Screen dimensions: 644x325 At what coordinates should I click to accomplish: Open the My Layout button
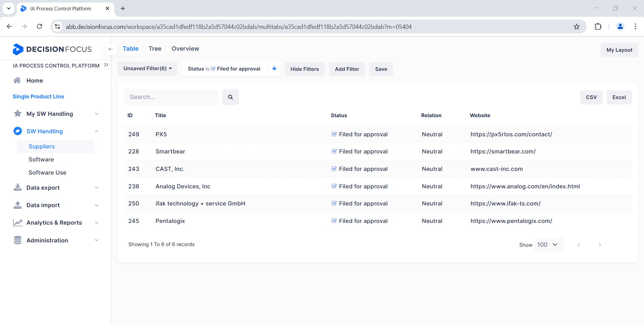(x=619, y=50)
